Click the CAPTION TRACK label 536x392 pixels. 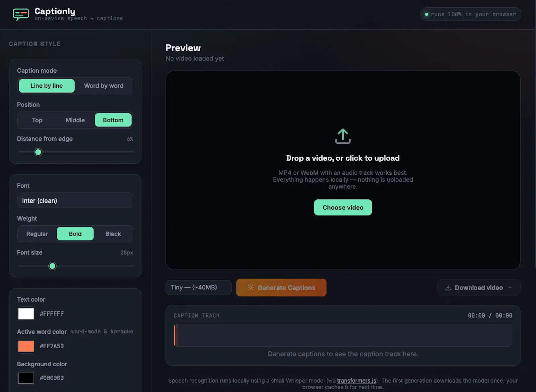(x=197, y=315)
